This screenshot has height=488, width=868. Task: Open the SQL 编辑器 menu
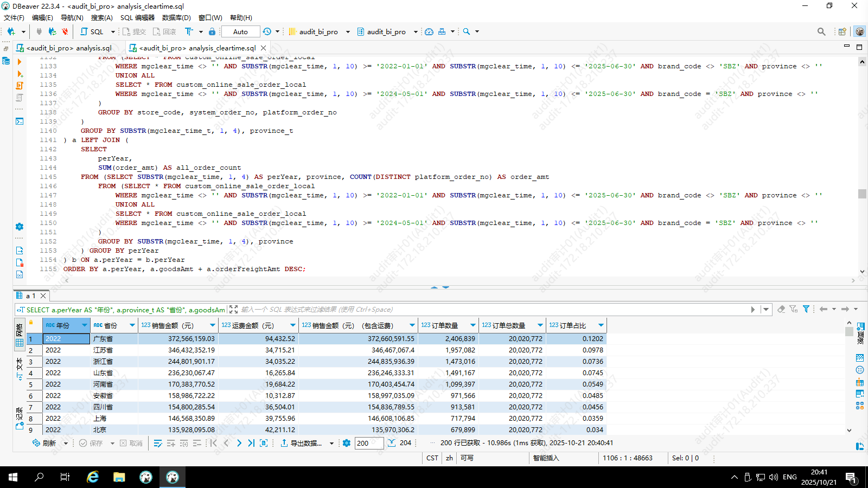point(137,17)
